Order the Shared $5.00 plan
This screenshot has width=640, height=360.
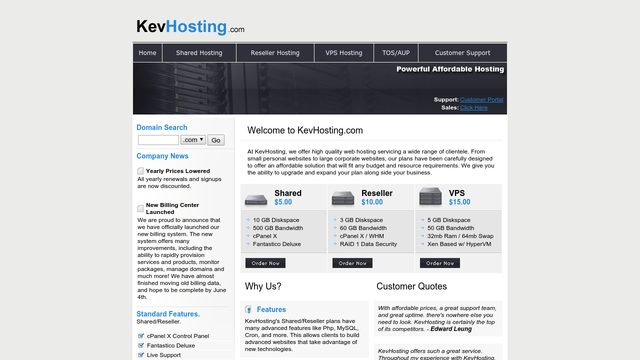(265, 263)
